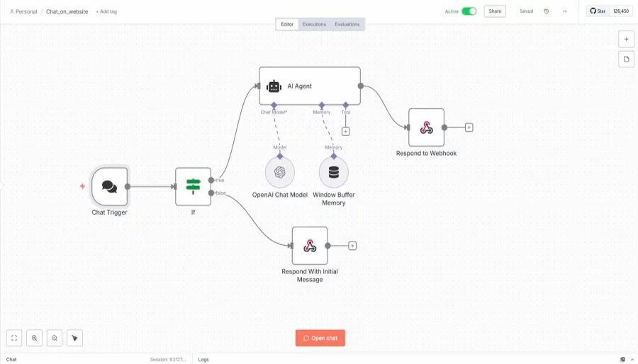Click the Open chat button
Image resolution: width=638 pixels, height=364 pixels.
point(320,338)
